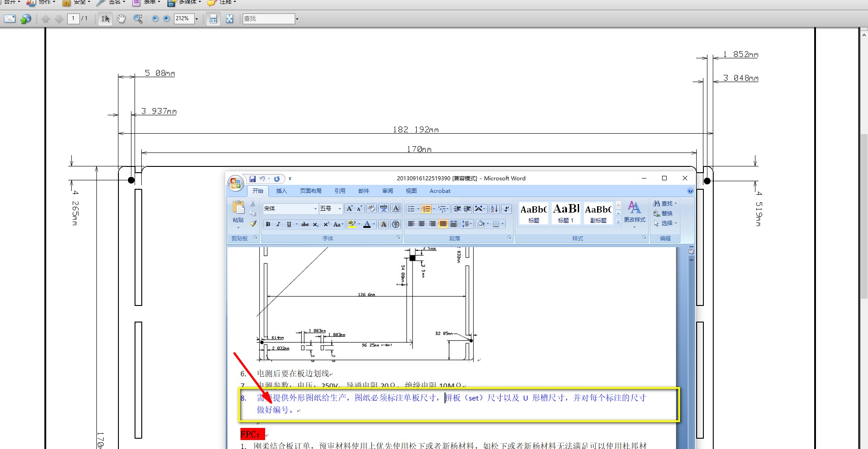868x449 pixels.
Task: Click the email envelope icon in Acrobat toolbar
Action: [x=9, y=19]
